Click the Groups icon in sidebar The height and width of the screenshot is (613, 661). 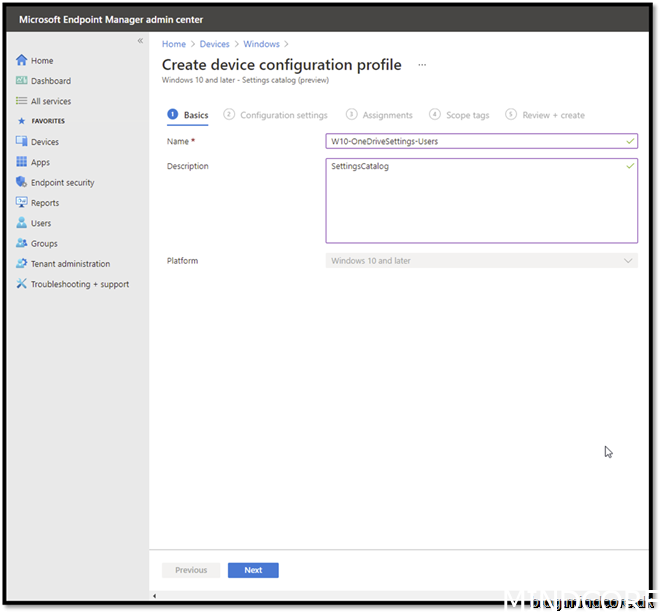pyautogui.click(x=21, y=244)
